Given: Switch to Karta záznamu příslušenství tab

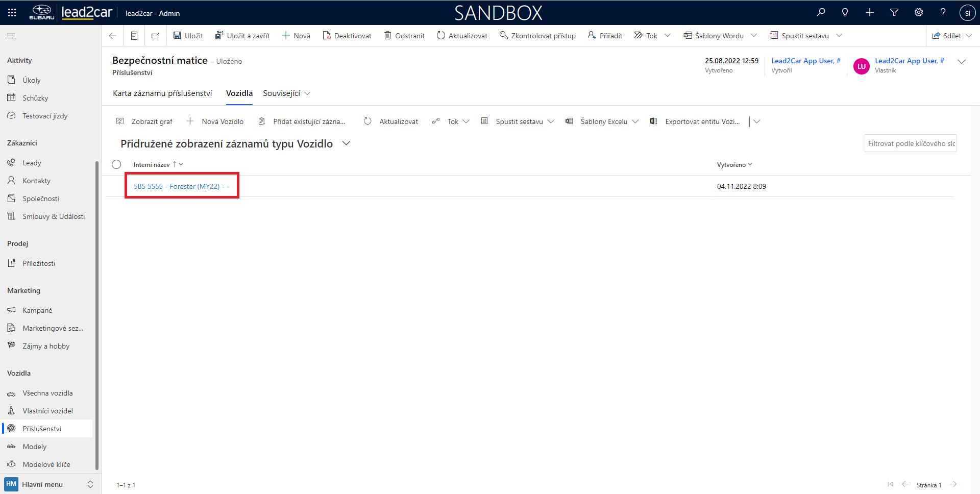Looking at the screenshot, I should pos(162,93).
